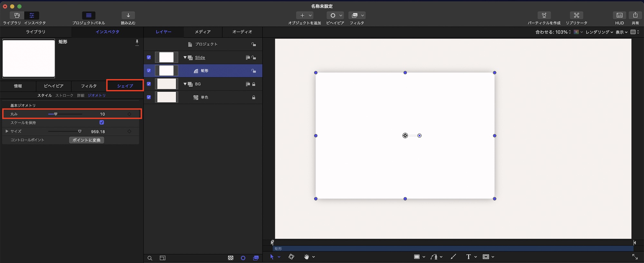Click the Convert to Points button

tap(86, 140)
